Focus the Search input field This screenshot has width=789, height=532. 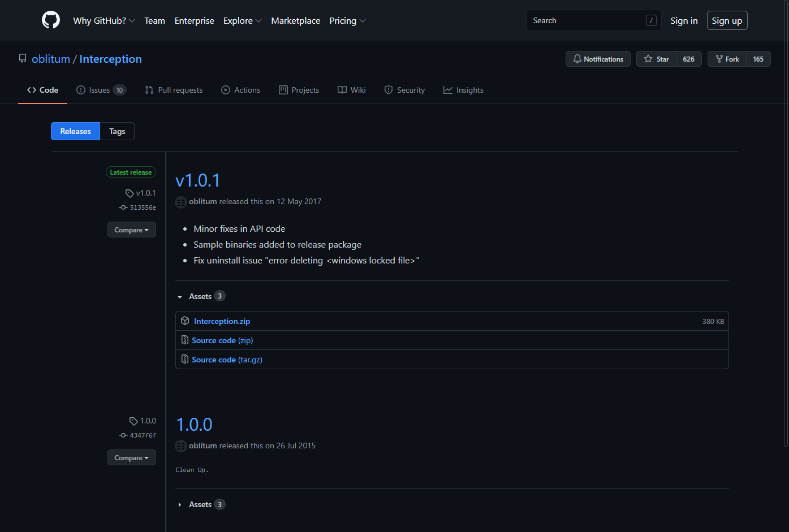(x=593, y=20)
